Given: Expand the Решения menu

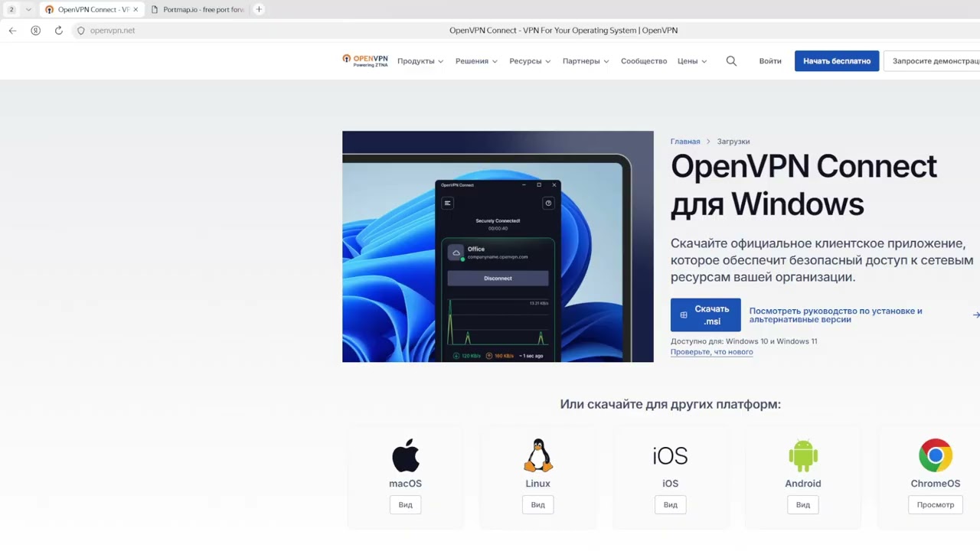Looking at the screenshot, I should click(x=476, y=61).
